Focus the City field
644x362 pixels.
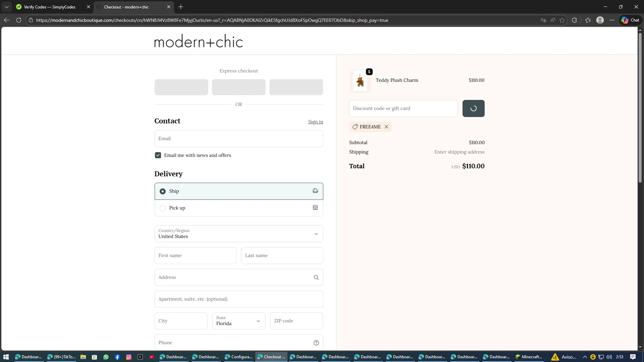(x=181, y=321)
